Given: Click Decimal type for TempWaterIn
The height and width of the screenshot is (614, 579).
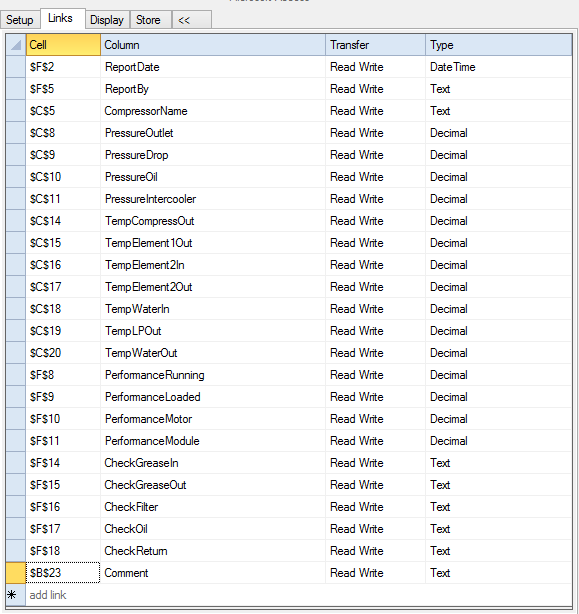Looking at the screenshot, I should 498,309.
